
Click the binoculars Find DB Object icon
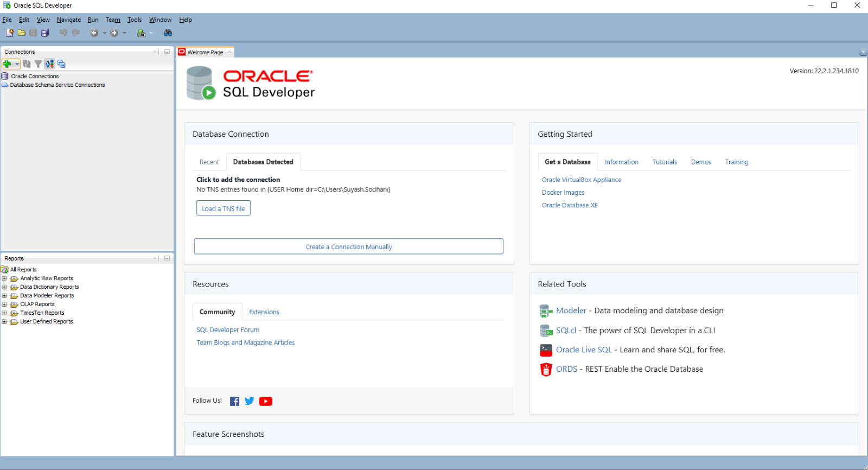point(168,33)
